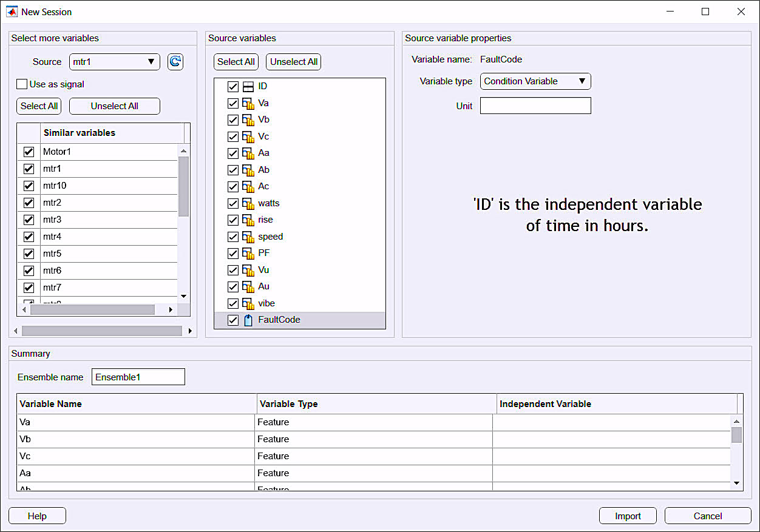The height and width of the screenshot is (532, 760).
Task: Click scroll-down arrow of Similar variables list
Action: [184, 295]
